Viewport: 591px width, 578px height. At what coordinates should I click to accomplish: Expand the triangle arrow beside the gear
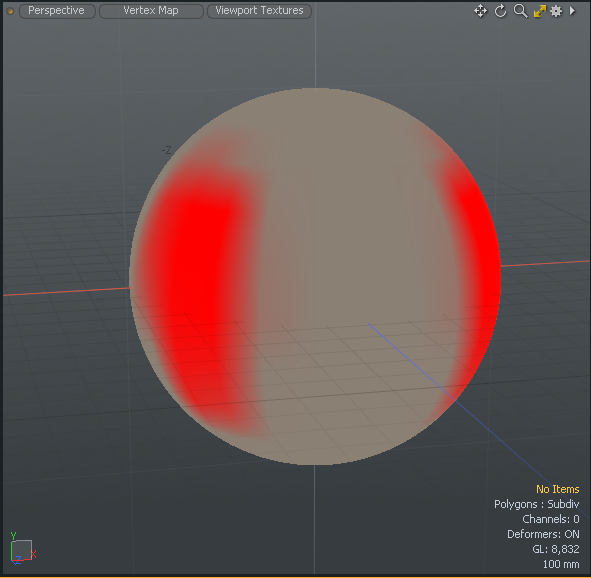click(x=572, y=11)
